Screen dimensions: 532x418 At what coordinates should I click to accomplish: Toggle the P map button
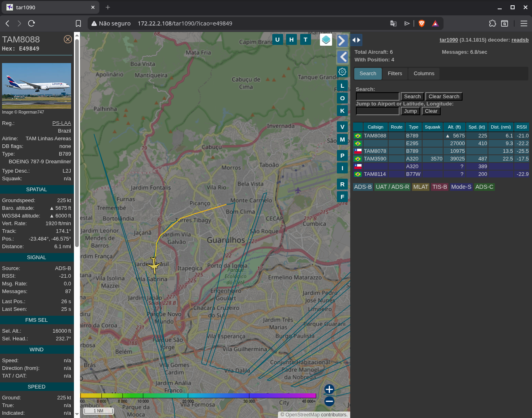click(x=342, y=156)
